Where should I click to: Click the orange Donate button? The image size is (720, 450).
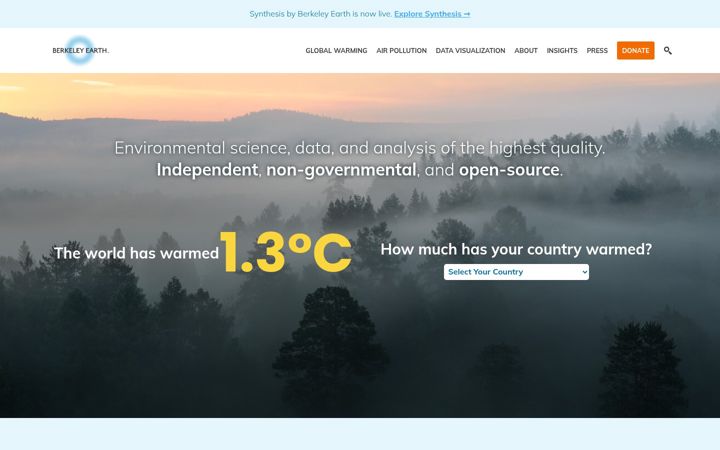pyautogui.click(x=636, y=51)
